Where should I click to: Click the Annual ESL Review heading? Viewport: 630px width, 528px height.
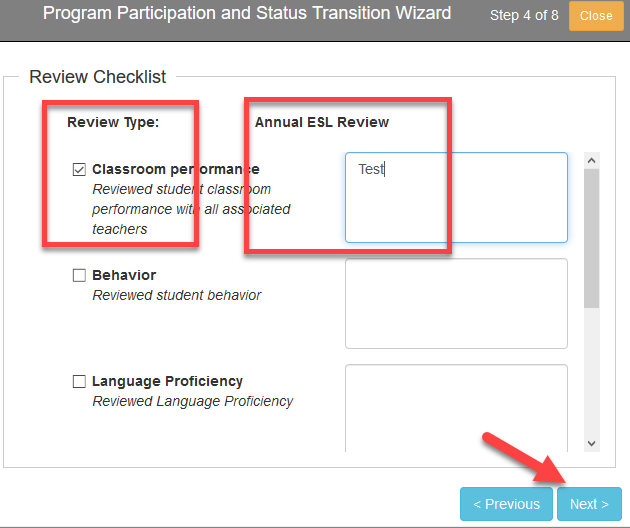pos(321,122)
